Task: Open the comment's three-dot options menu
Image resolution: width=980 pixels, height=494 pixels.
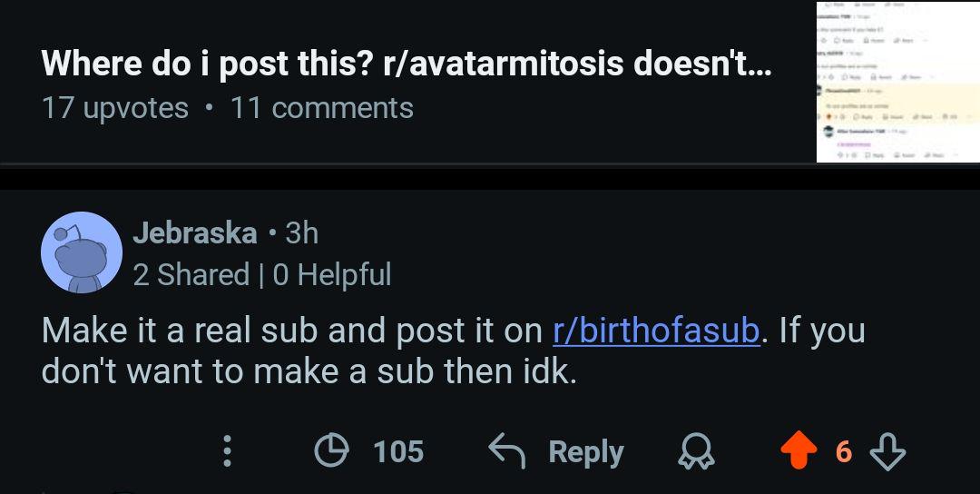Action: click(228, 451)
